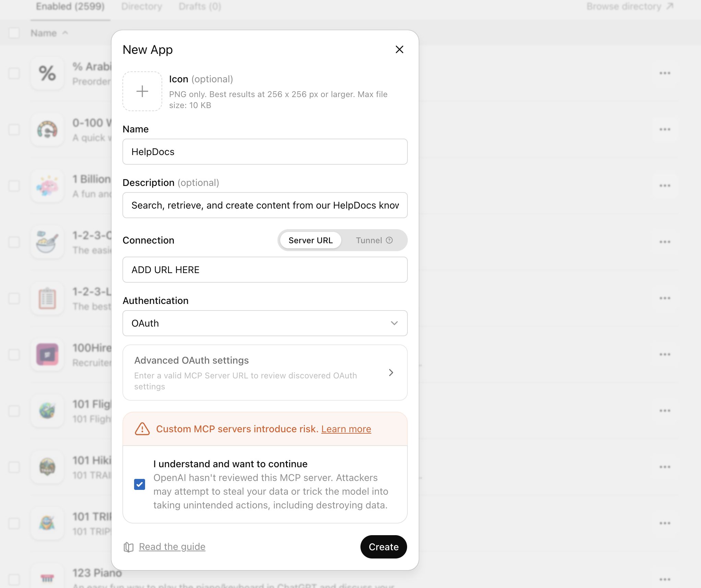701x588 pixels.
Task: Select the 1-2-3-L row checkbox
Action: click(x=14, y=298)
